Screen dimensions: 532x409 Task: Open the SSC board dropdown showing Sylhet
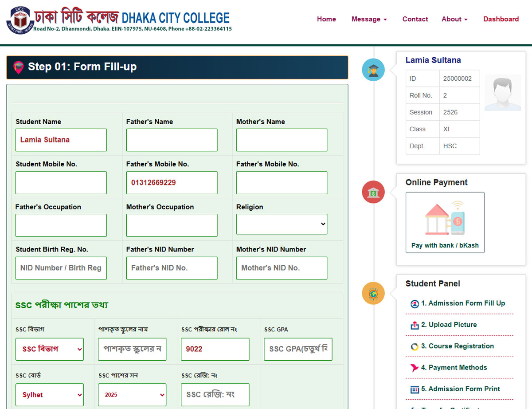(x=50, y=395)
